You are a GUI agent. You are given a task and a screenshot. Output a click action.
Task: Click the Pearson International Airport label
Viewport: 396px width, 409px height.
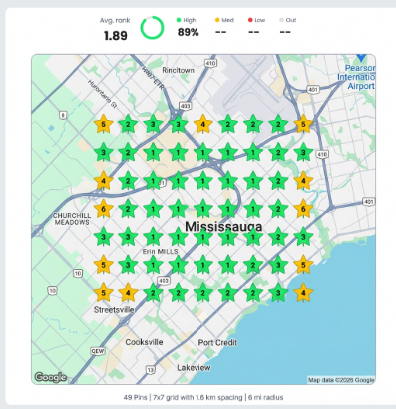pos(356,77)
